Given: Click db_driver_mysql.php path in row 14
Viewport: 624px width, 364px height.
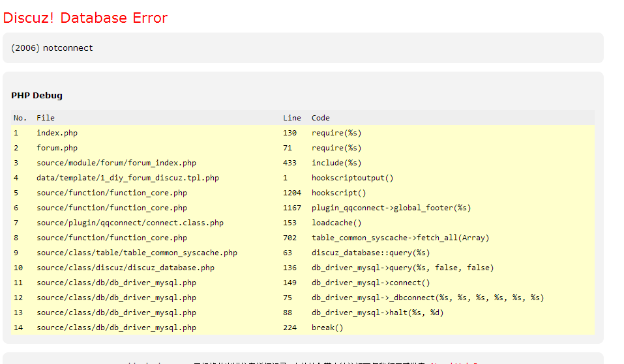Looking at the screenshot, I should 116,328.
